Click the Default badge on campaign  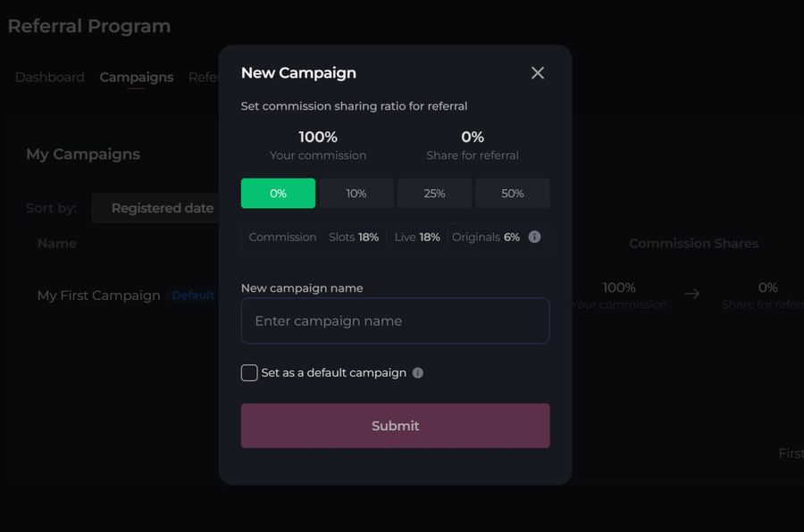point(193,295)
